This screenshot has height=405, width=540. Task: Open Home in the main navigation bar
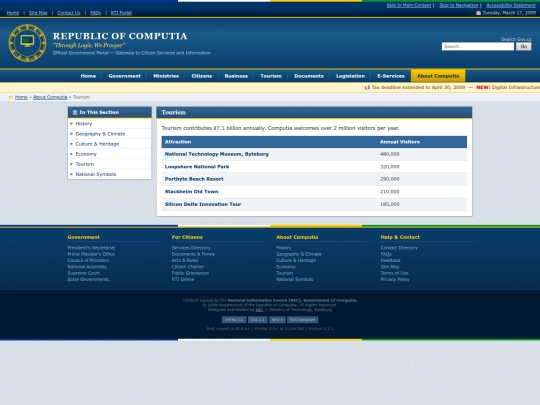click(88, 76)
